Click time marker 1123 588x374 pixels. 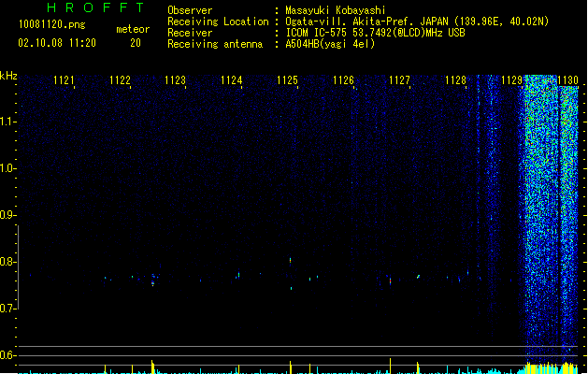[x=175, y=80]
